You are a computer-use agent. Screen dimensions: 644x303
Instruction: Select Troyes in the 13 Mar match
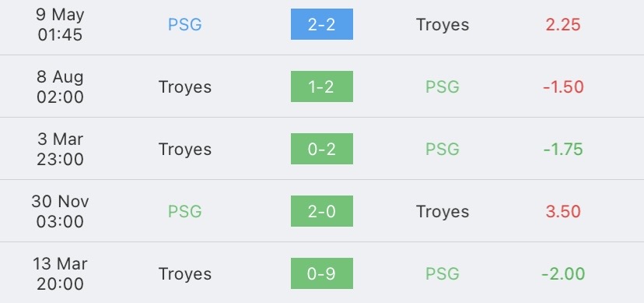(x=185, y=274)
